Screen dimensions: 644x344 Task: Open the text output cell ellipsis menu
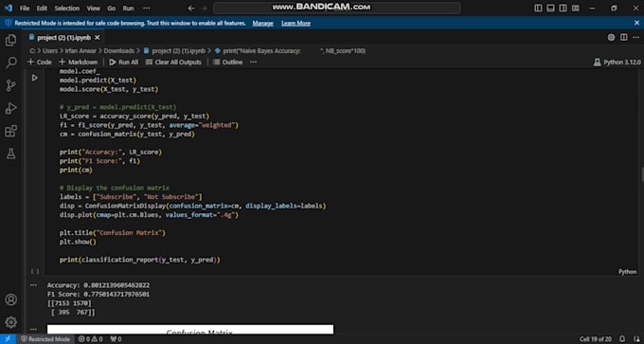tap(34, 285)
